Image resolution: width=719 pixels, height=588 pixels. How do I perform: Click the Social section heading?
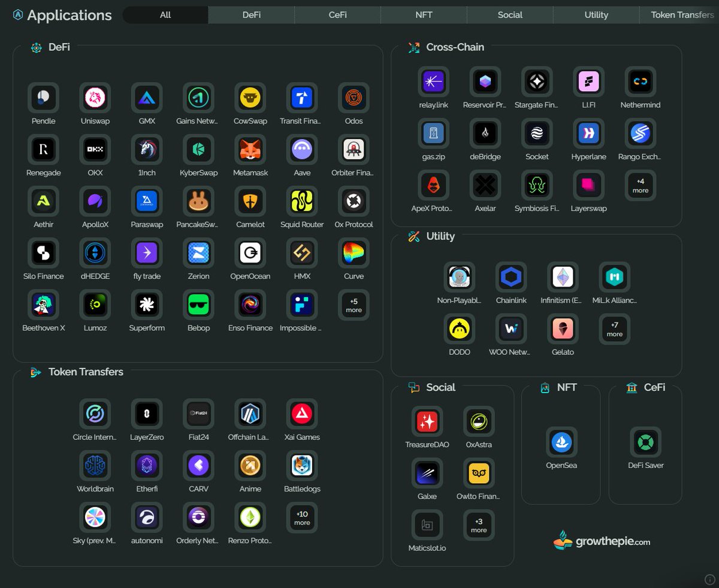(441, 387)
